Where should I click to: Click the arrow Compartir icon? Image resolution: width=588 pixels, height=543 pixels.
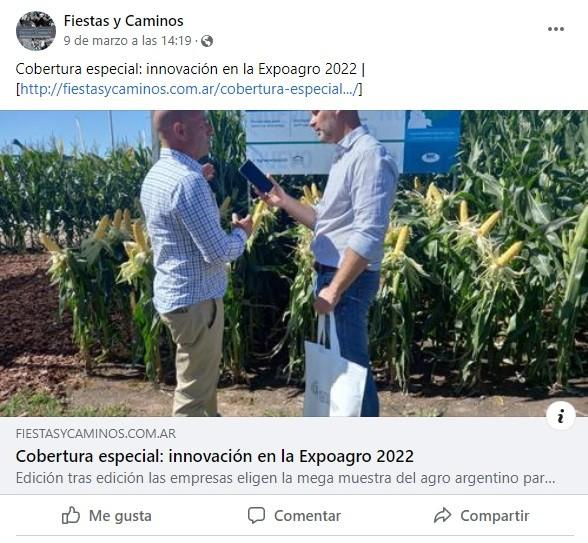[442, 515]
